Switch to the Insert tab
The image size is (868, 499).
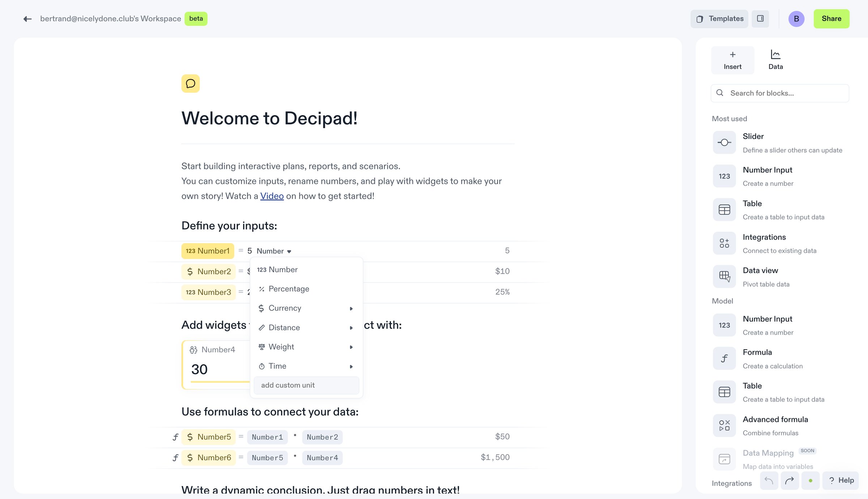coord(732,60)
